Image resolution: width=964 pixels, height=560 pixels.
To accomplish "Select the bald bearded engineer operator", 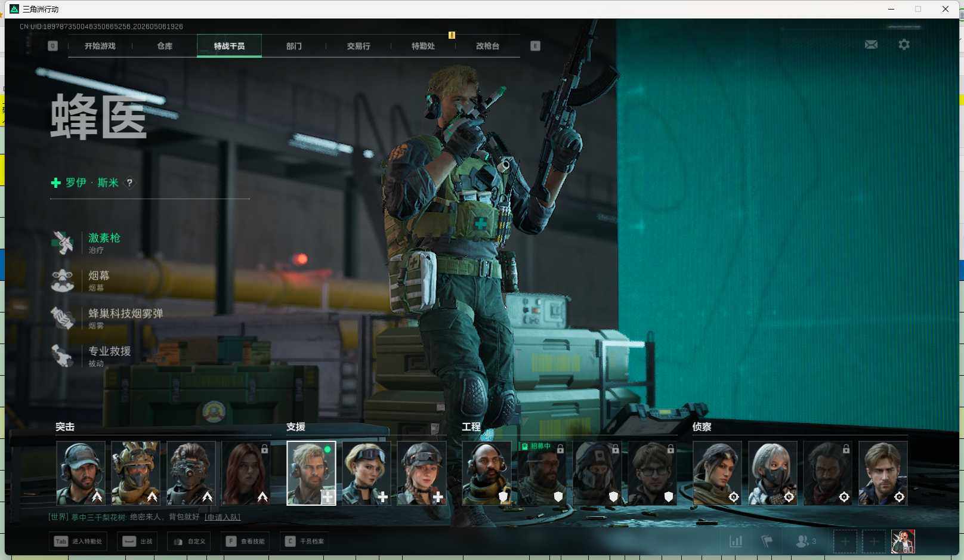I will [x=487, y=473].
